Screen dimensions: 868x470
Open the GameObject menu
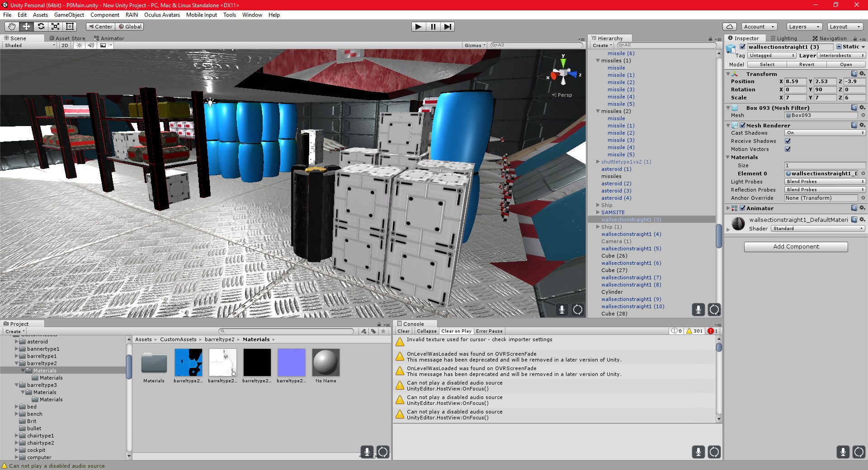click(x=69, y=15)
